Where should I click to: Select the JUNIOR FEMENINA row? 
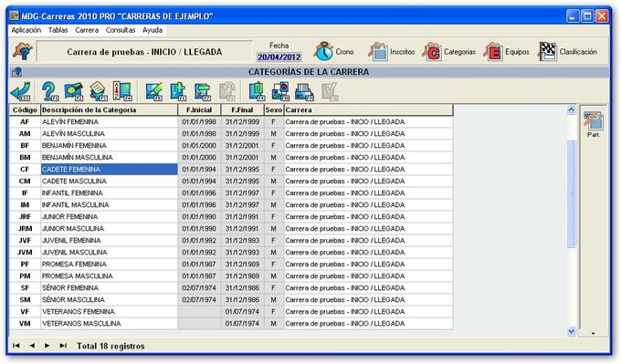231,217
